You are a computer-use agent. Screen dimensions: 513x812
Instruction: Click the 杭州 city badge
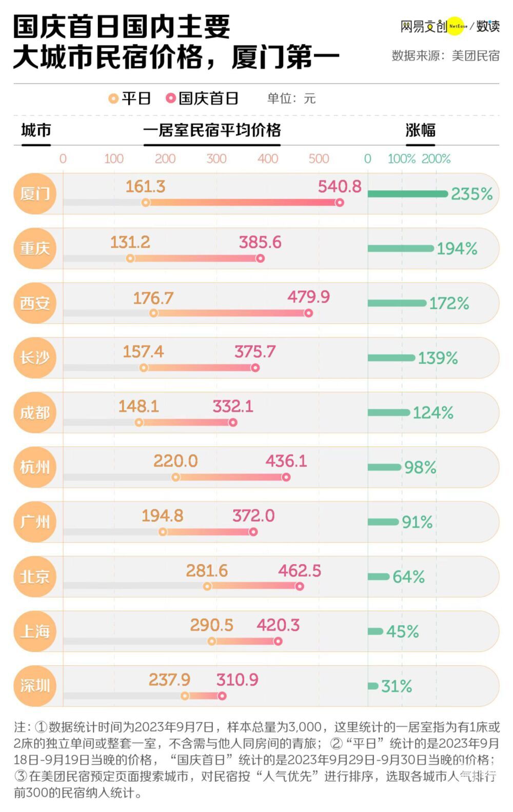click(x=35, y=467)
